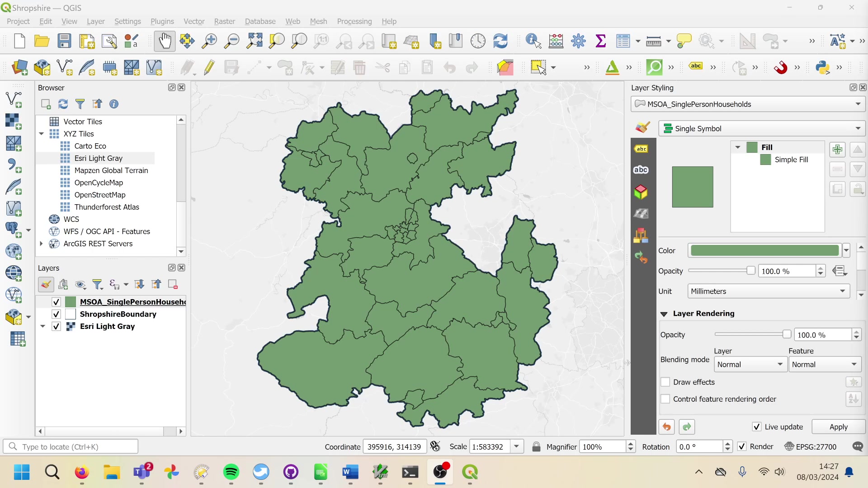Screen dimensions: 868x488
Task: Uncheck Live update in Layer Styling
Action: (757, 427)
